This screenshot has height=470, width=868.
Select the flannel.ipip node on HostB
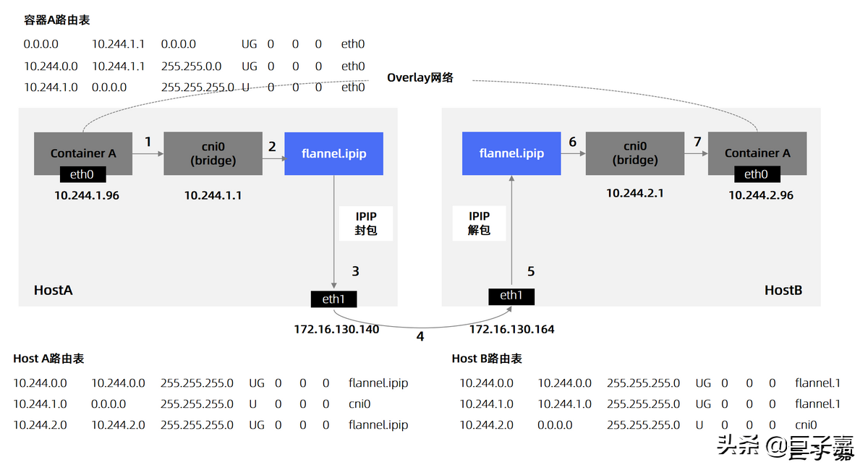(x=511, y=153)
